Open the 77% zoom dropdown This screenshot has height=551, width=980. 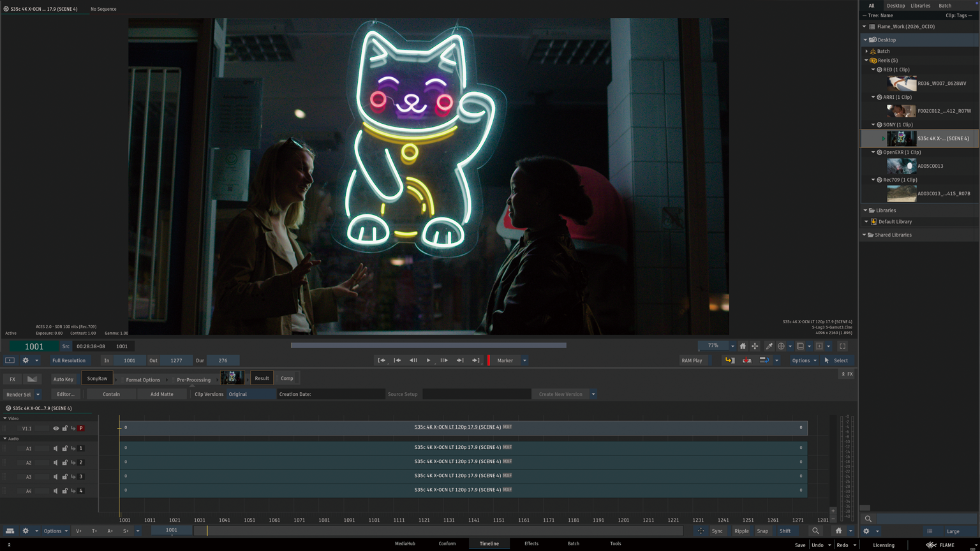click(x=732, y=346)
